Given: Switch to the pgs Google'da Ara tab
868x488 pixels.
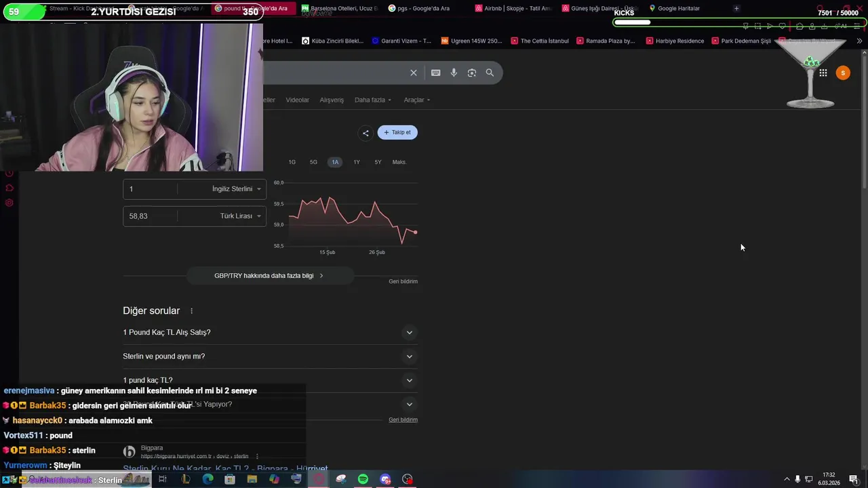Looking at the screenshot, I should click(423, 8).
